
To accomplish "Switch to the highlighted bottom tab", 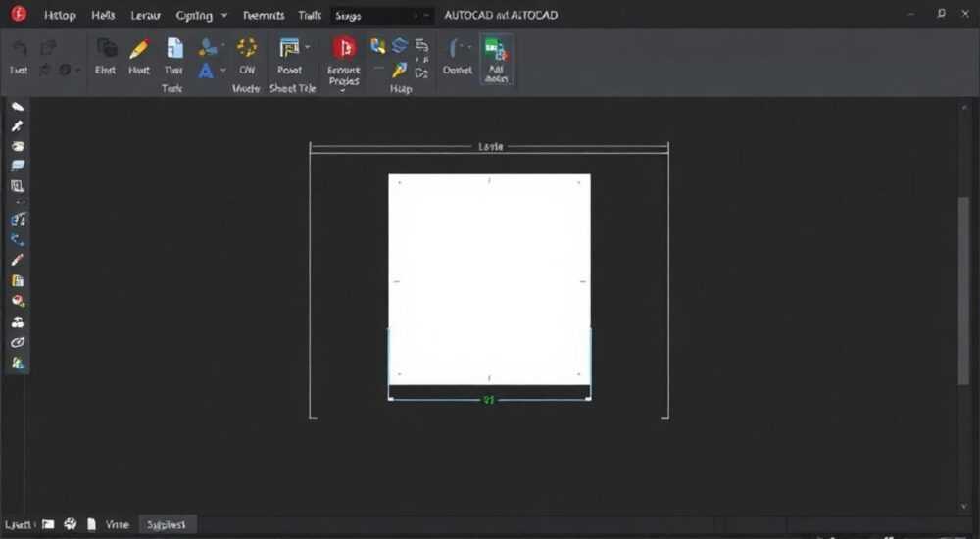I will click(x=167, y=524).
